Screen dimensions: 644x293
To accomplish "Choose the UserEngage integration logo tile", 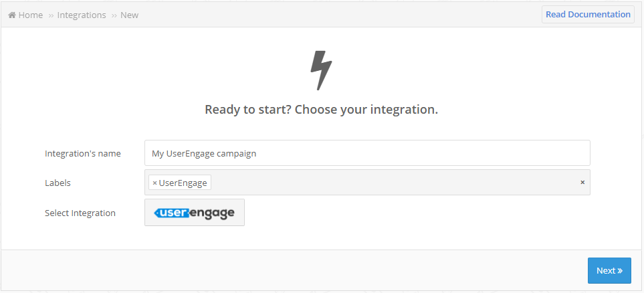I will (x=194, y=213).
